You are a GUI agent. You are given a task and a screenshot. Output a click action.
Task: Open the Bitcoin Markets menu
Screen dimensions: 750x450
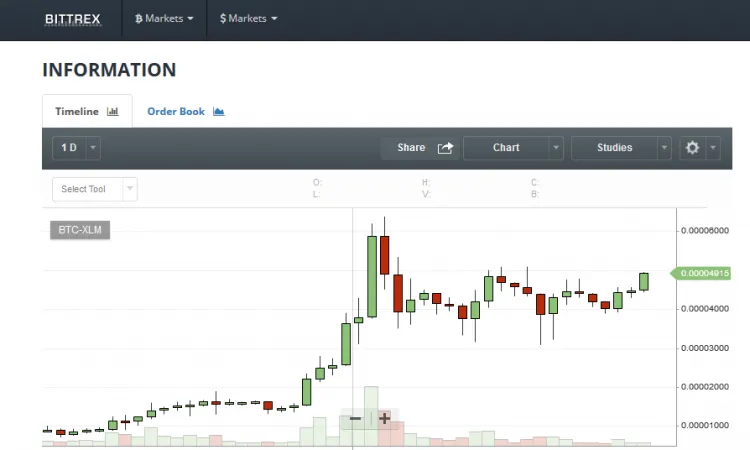pyautogui.click(x=164, y=19)
